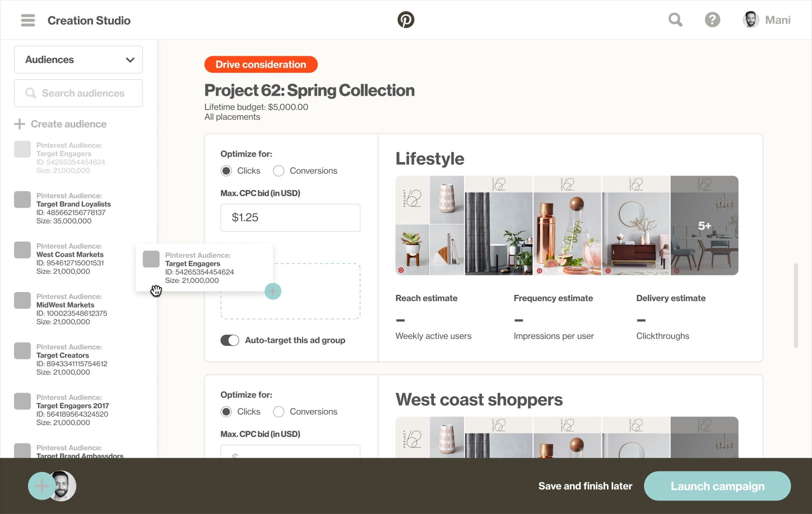
Task: Select MidWest Markets audience swatch
Action: 22,300
